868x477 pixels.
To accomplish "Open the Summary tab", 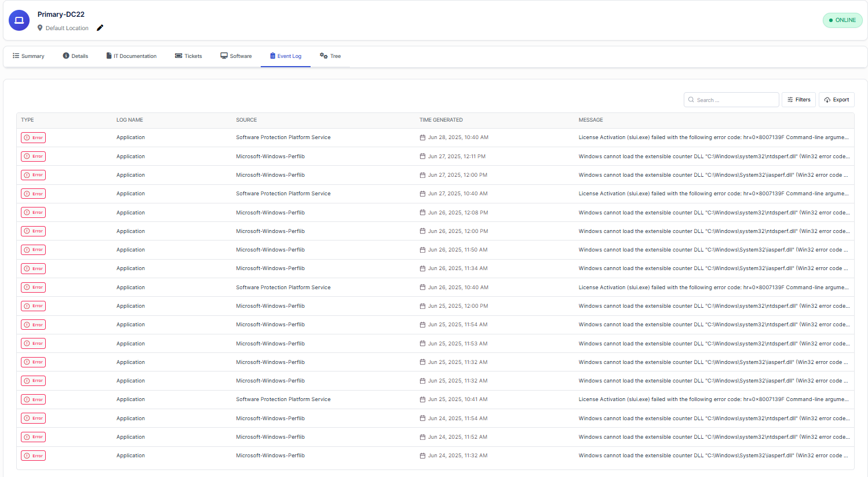I will tap(28, 56).
